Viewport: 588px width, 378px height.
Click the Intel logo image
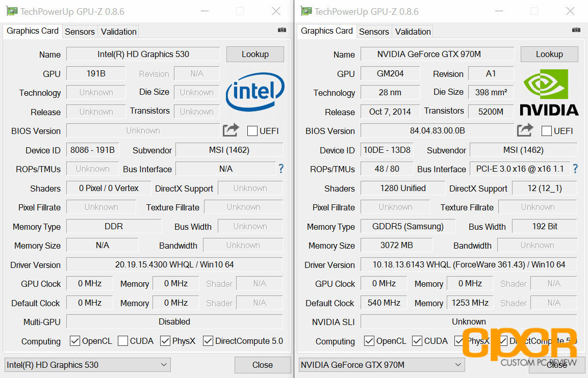coord(255,92)
